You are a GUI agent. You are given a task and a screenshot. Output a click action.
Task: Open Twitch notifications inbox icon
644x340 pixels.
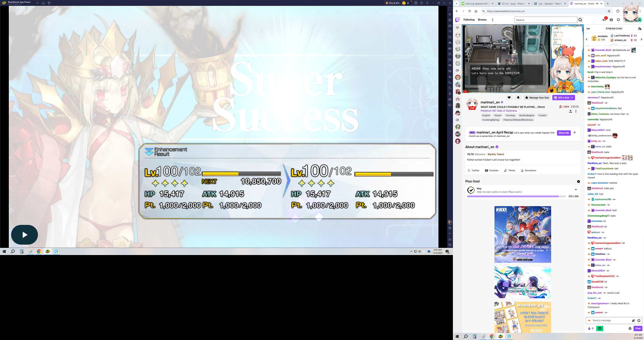coord(611,20)
